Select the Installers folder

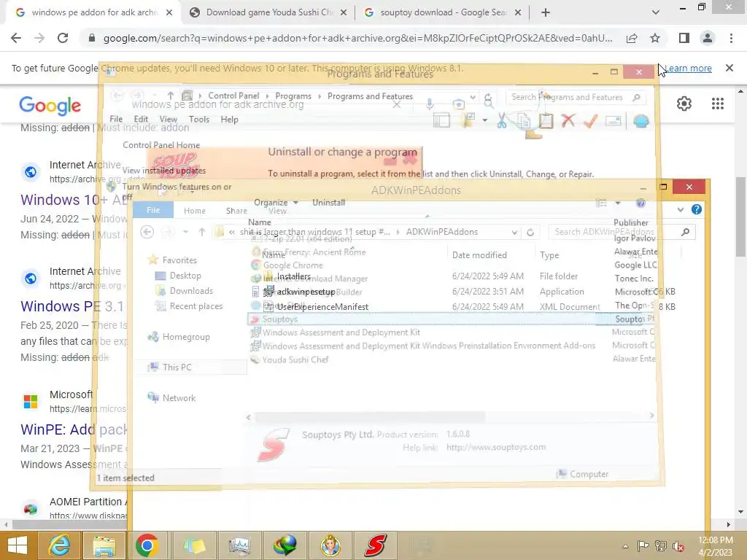(294, 276)
